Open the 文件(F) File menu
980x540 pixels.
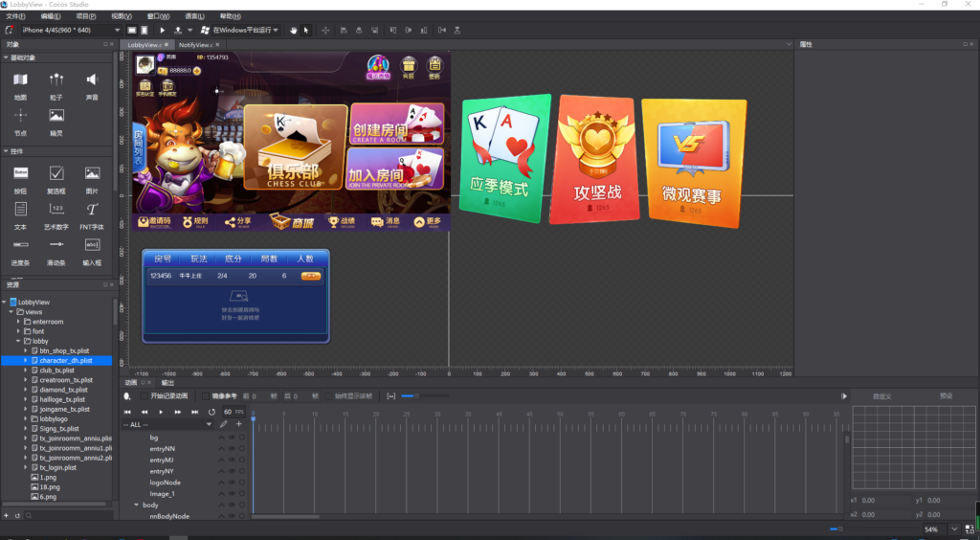pyautogui.click(x=15, y=16)
